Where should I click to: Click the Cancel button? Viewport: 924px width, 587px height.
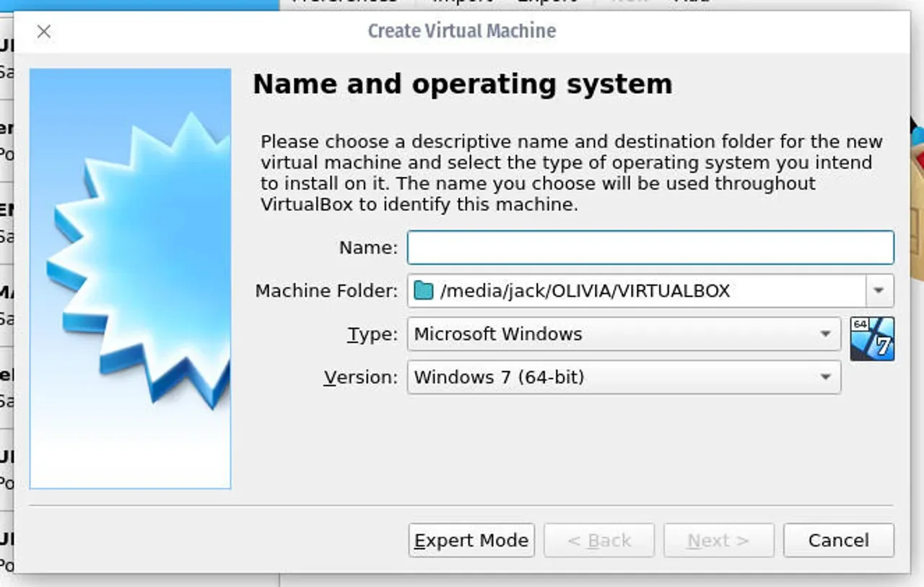click(x=838, y=540)
